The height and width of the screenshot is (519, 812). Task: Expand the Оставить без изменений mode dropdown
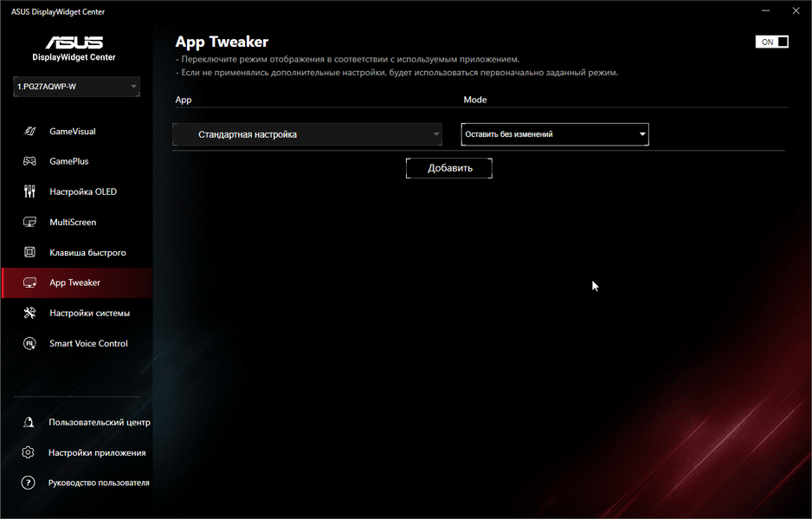click(x=555, y=134)
